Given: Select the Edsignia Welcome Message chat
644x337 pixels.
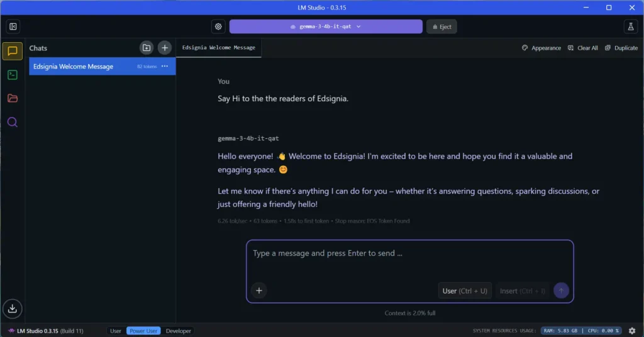Looking at the screenshot, I should pos(103,66).
